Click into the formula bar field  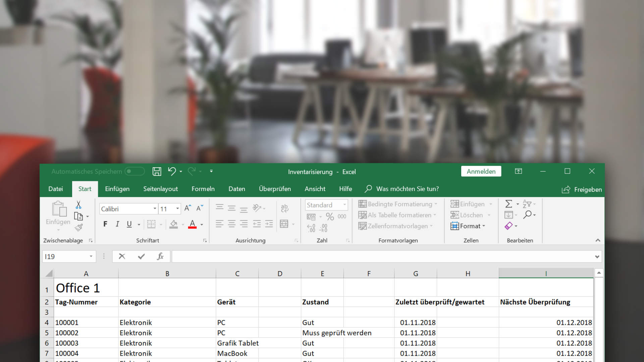coord(382,256)
